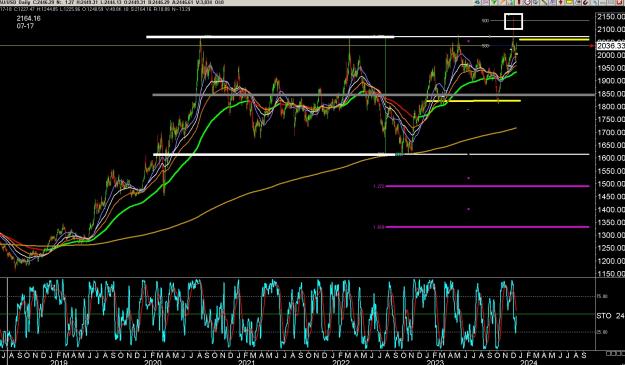
Task: Select the white support line near 1615
Action: tap(371, 155)
